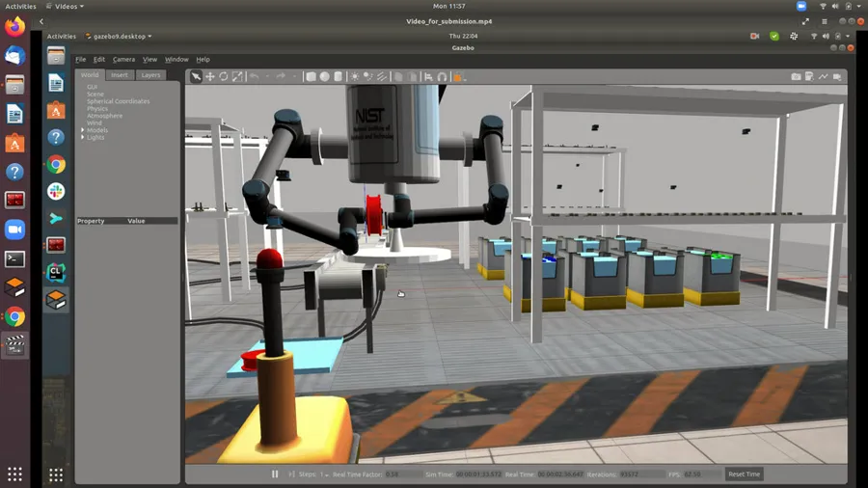Click the Reset Time button
This screenshot has height=488, width=868.
744,474
